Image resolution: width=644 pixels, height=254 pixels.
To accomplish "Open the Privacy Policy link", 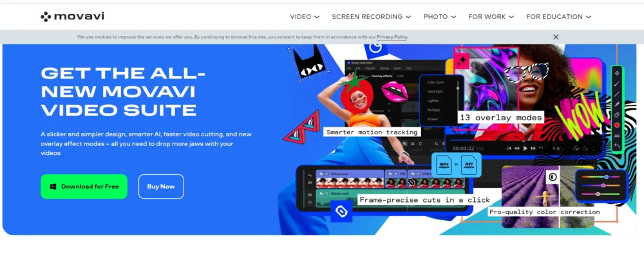I will 392,37.
